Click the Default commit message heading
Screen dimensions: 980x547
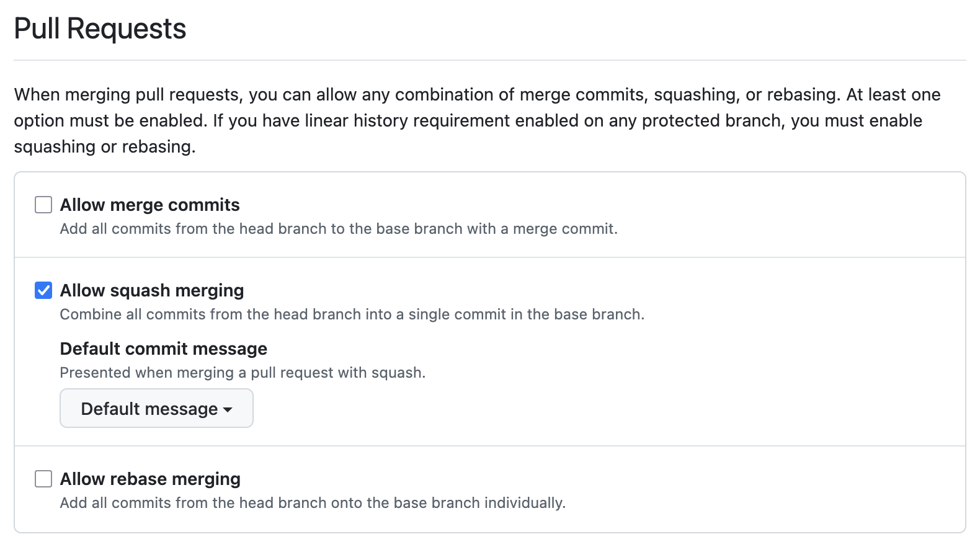[163, 349]
